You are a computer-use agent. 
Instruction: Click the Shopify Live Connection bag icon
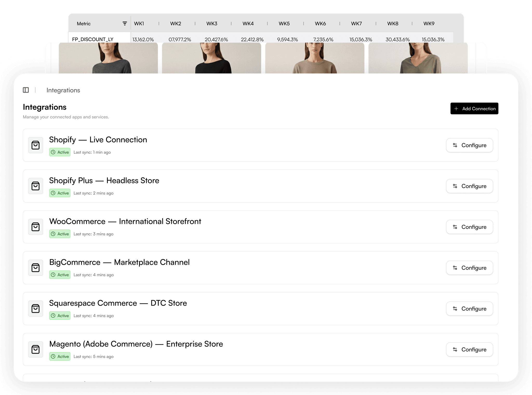pyautogui.click(x=36, y=145)
